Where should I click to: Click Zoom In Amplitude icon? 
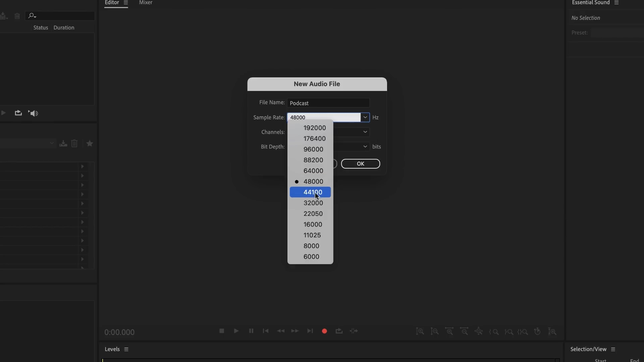click(x=420, y=331)
